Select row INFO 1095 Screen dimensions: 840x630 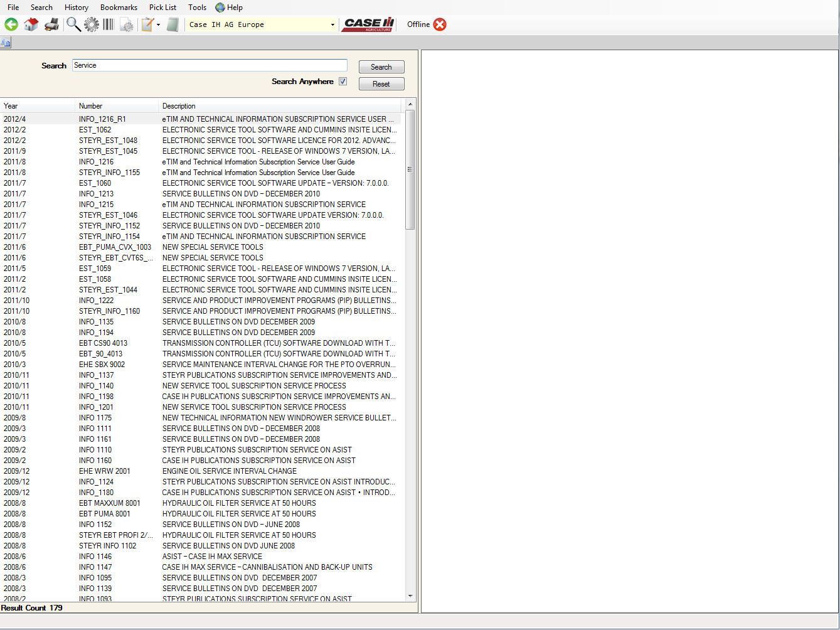201,578
